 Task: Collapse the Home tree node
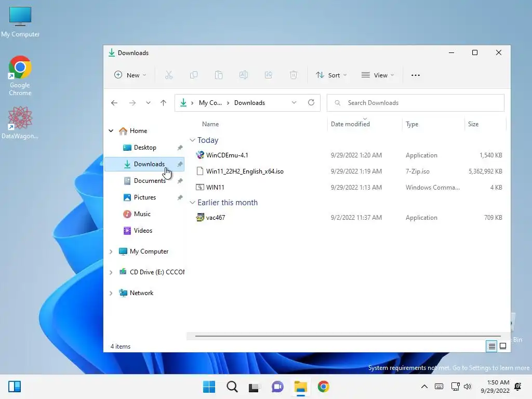point(111,130)
